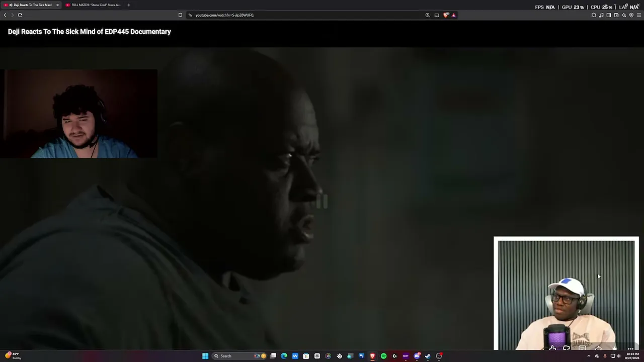Open the video's more options three-dot menu
This screenshot has height=362, width=644.
(630, 348)
